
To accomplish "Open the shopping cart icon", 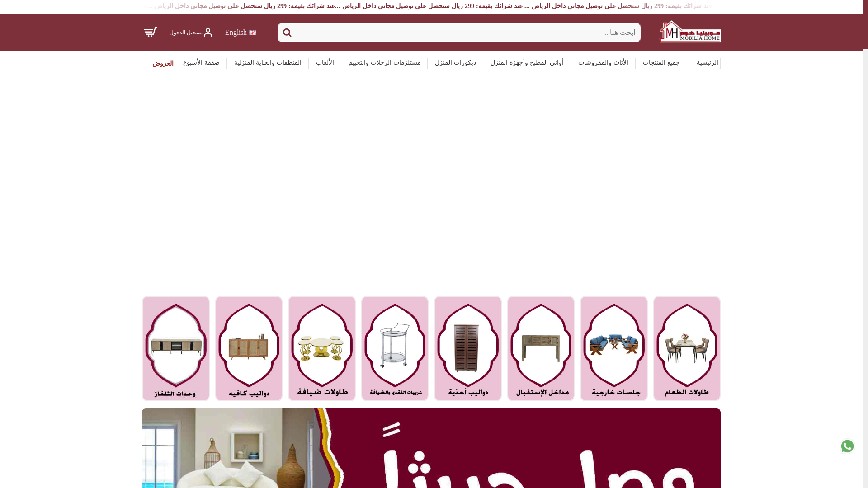I will click(x=151, y=32).
